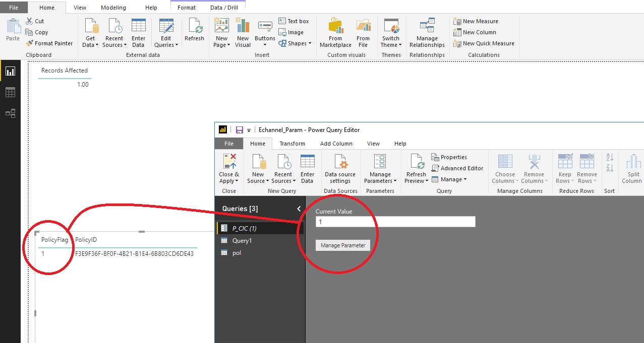The height and width of the screenshot is (343, 644).
Task: Create a New Column
Action: coord(475,32)
